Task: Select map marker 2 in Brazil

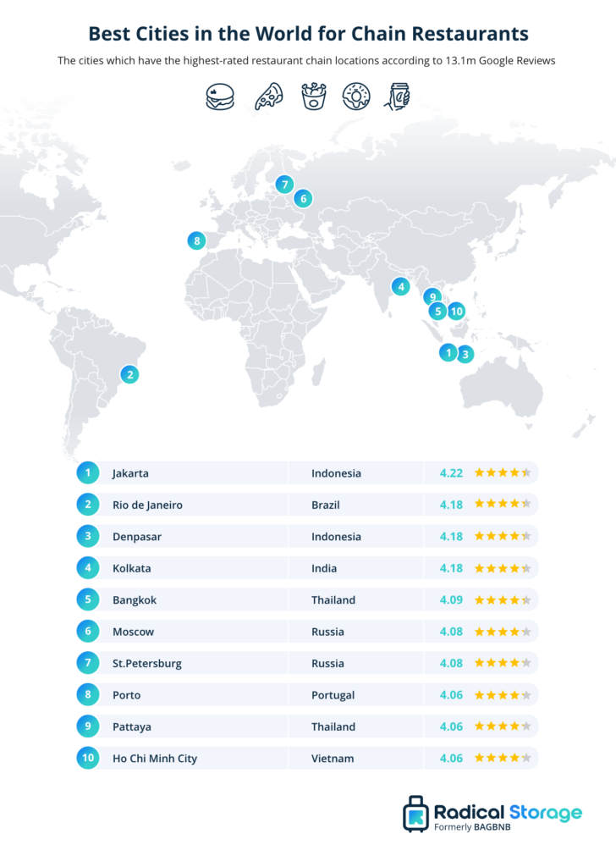Action: click(x=129, y=374)
